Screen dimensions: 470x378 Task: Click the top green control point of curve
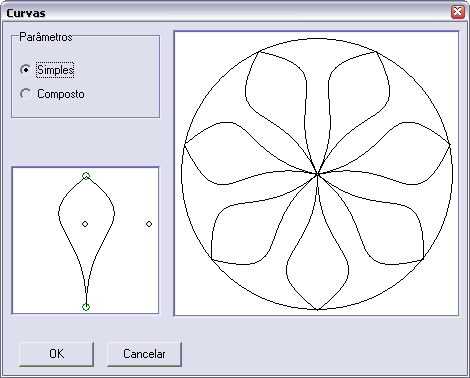click(x=86, y=176)
